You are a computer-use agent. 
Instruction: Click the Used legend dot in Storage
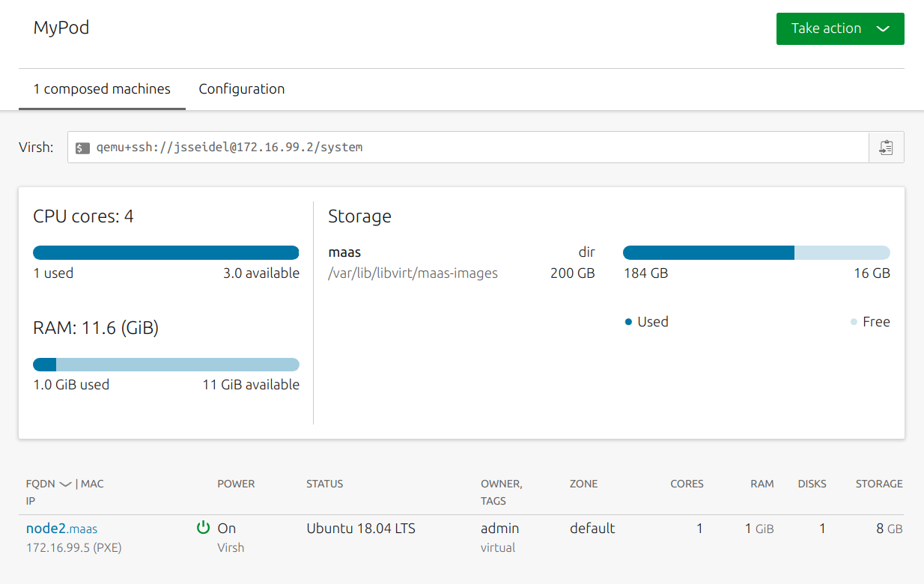click(x=628, y=322)
